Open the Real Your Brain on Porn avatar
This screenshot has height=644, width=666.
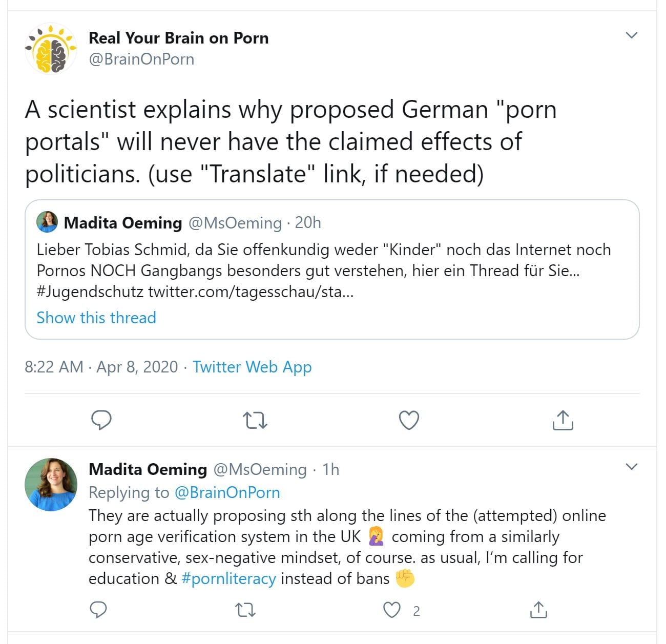click(x=51, y=49)
